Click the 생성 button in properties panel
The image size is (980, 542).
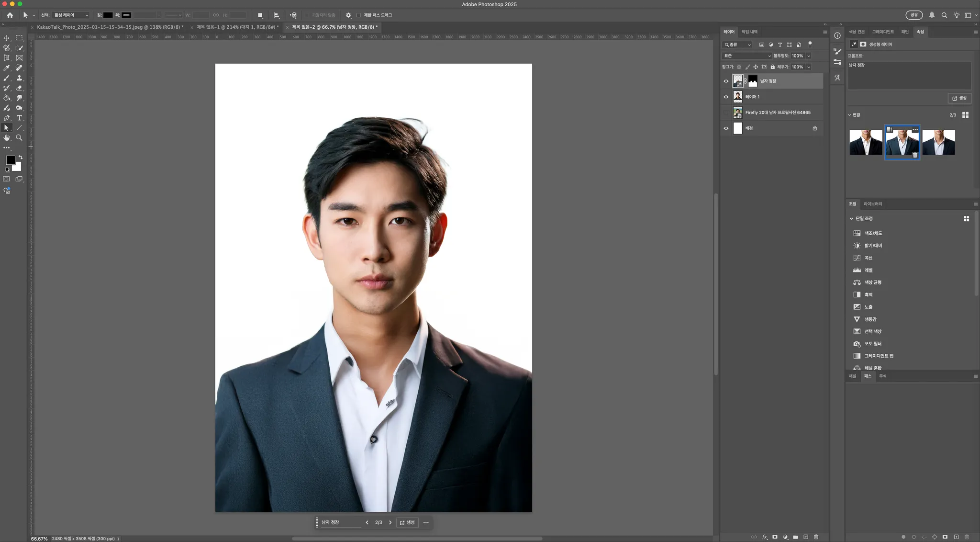coord(959,98)
